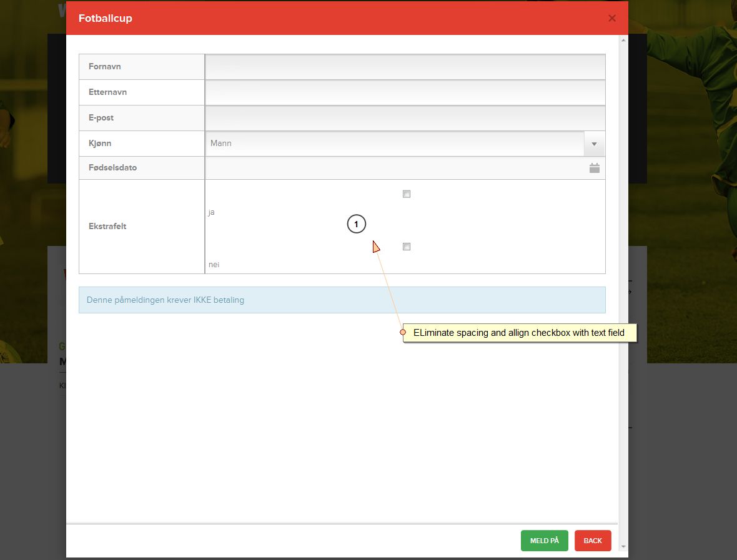Viewport: 737px width, 560px height.
Task: Click the 'nei' option label
Action: pyautogui.click(x=214, y=265)
